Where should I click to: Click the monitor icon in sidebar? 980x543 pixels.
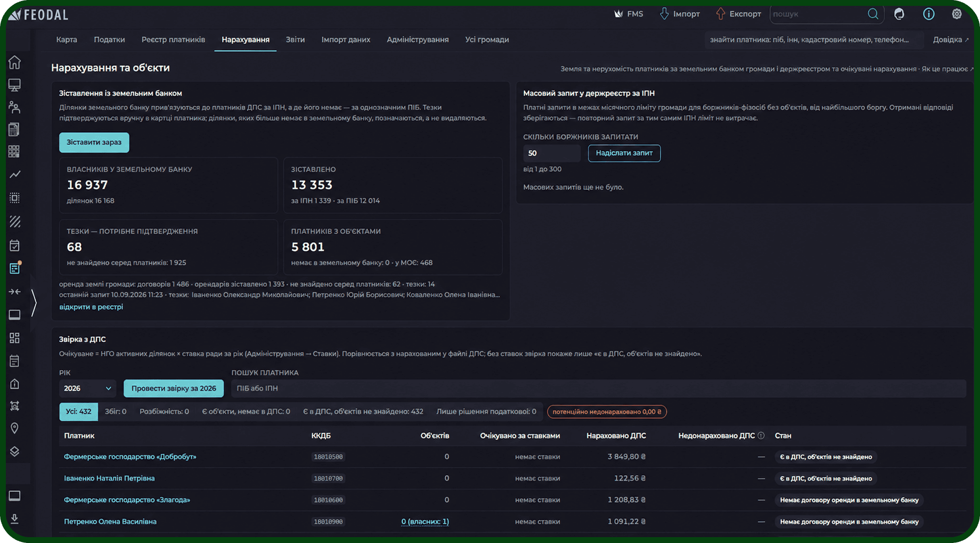(15, 85)
